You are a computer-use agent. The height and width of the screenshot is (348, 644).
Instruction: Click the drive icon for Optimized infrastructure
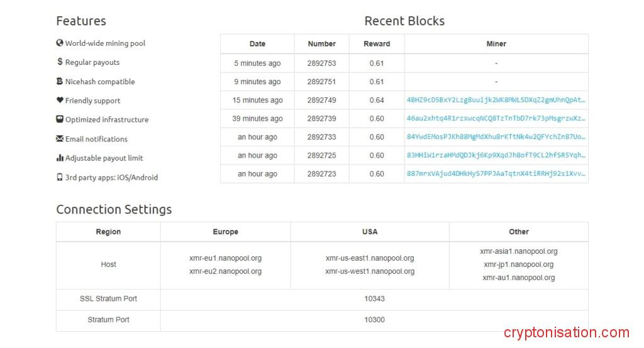(60, 119)
